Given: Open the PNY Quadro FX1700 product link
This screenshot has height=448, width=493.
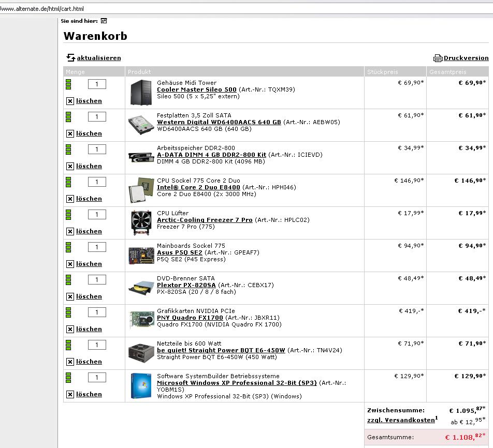Looking at the screenshot, I should click(190, 318).
